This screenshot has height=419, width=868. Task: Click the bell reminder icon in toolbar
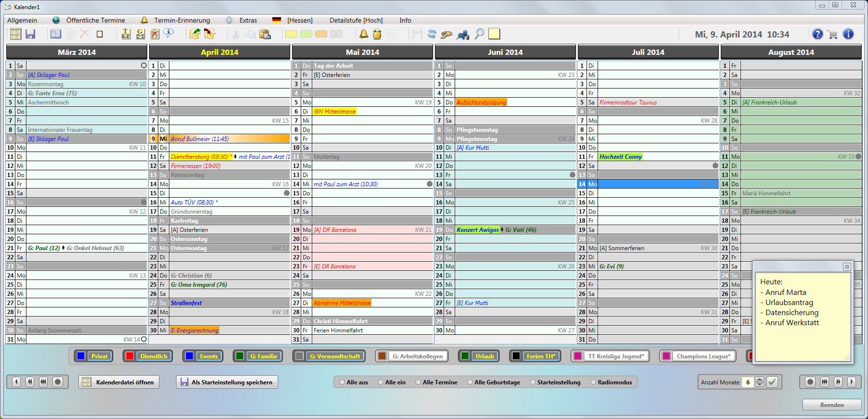click(x=364, y=34)
